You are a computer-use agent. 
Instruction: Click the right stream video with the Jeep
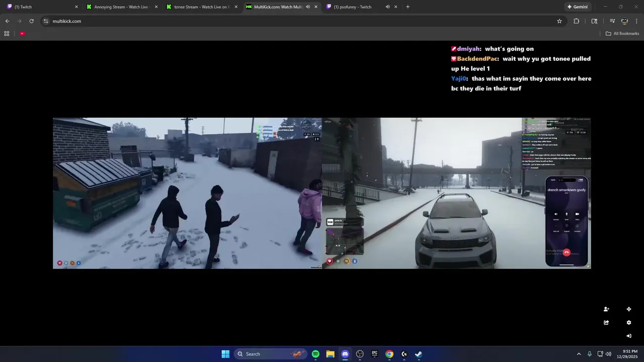[x=456, y=193]
